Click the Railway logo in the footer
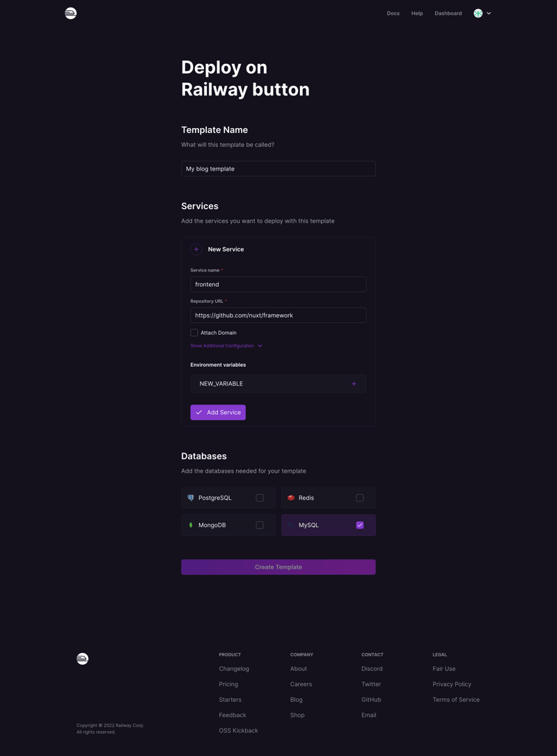The image size is (557, 756). point(82,658)
